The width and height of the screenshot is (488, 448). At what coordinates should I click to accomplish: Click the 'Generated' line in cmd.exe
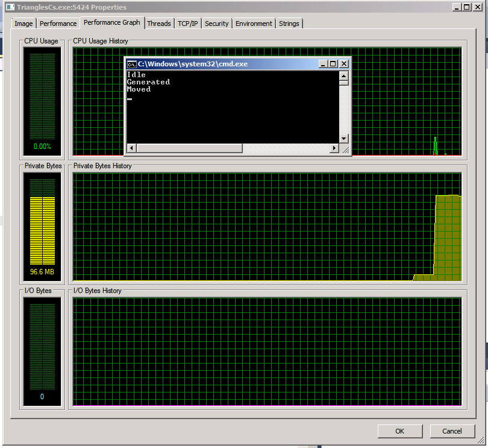pyautogui.click(x=148, y=82)
